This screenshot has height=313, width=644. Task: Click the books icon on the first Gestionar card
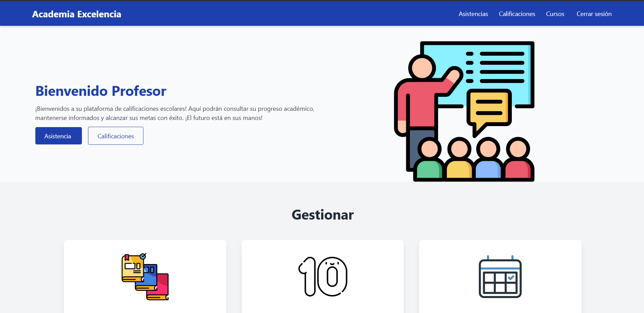coord(144,276)
